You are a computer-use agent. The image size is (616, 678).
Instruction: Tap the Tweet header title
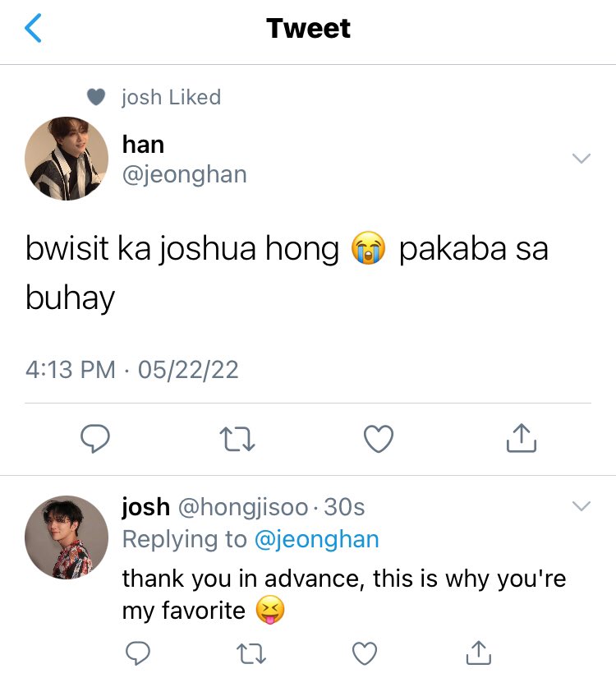(308, 29)
